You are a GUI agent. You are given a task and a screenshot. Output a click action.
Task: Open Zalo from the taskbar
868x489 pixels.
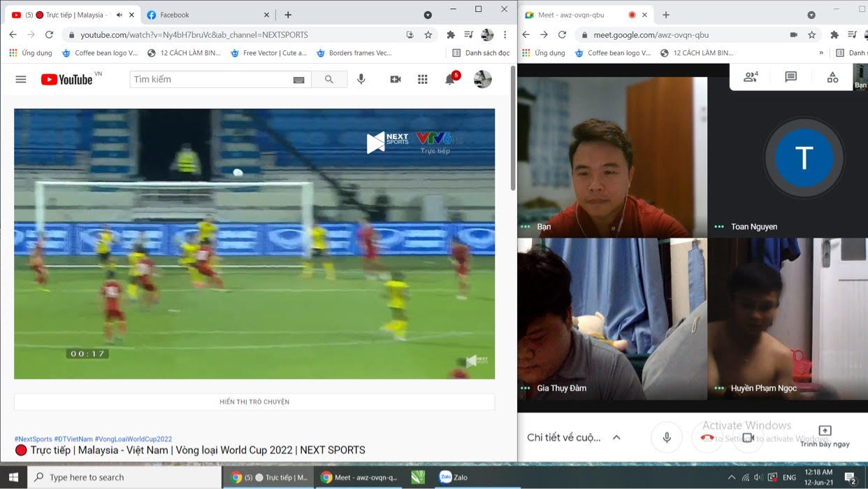click(x=453, y=478)
